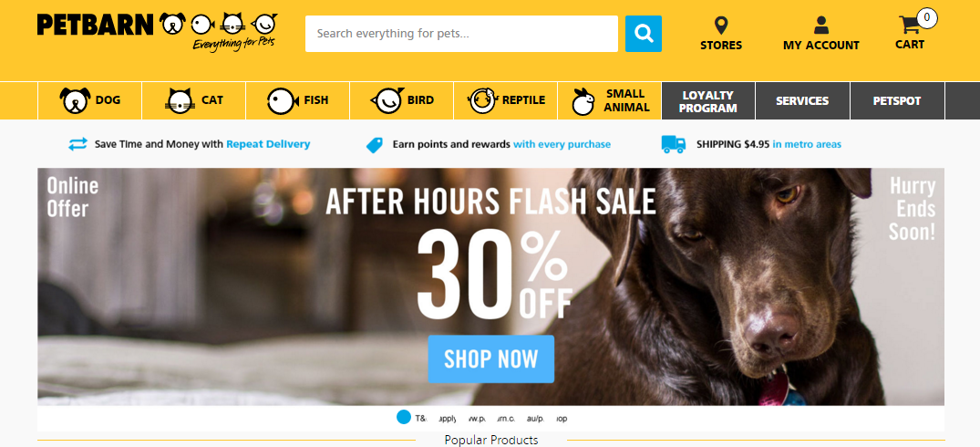Open the Petspot menu item

pos(897,100)
